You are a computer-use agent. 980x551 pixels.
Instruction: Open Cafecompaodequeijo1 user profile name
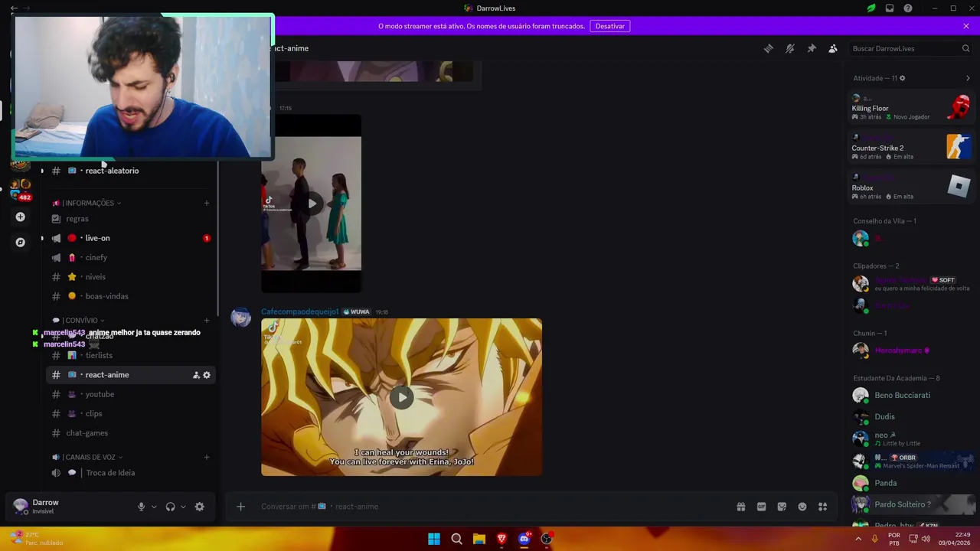pos(299,311)
